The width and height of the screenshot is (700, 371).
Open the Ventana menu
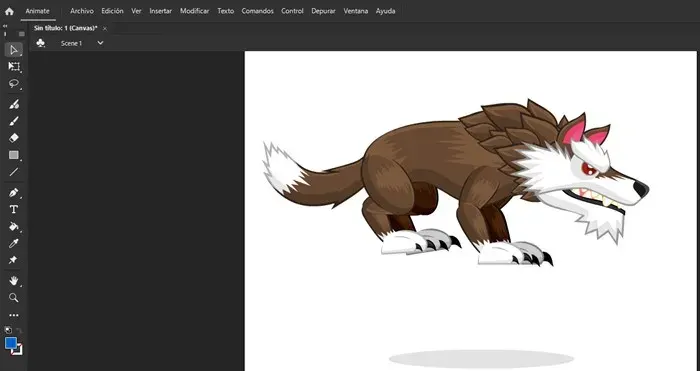coord(355,11)
